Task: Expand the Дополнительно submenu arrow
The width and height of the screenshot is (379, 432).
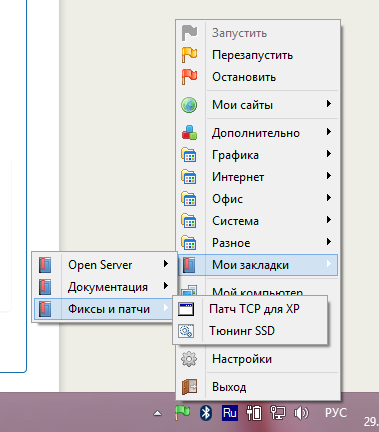Action: click(329, 132)
